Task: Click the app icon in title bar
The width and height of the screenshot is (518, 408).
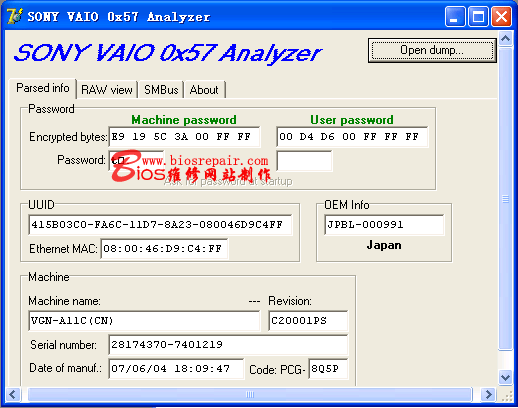Action: (14, 16)
